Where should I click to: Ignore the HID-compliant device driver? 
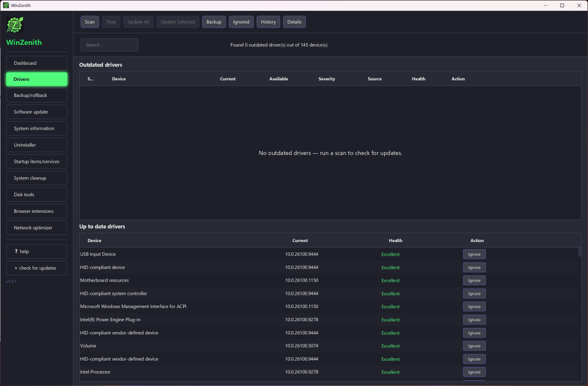(x=474, y=267)
